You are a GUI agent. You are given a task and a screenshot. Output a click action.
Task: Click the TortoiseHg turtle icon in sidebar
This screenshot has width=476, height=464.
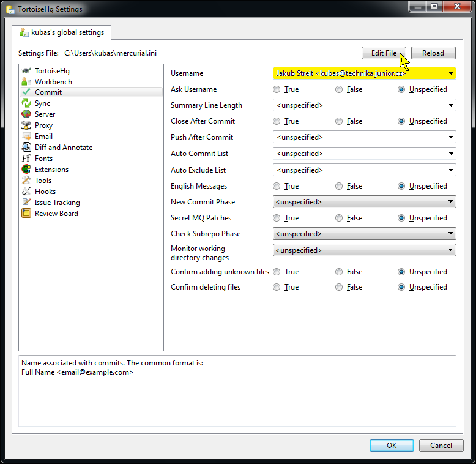26,71
